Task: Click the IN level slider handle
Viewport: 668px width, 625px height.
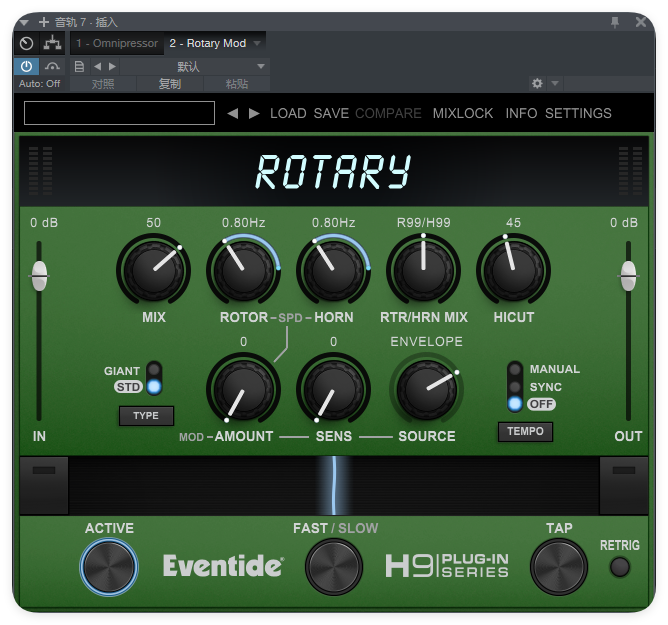Action: pyautogui.click(x=39, y=276)
